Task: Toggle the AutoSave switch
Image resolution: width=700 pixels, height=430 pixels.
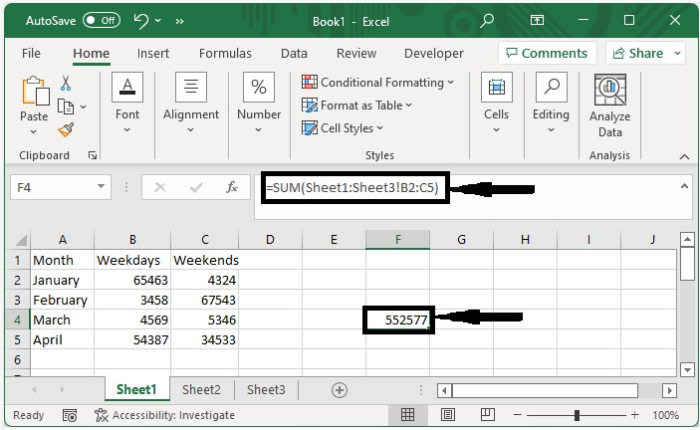Action: [x=101, y=21]
